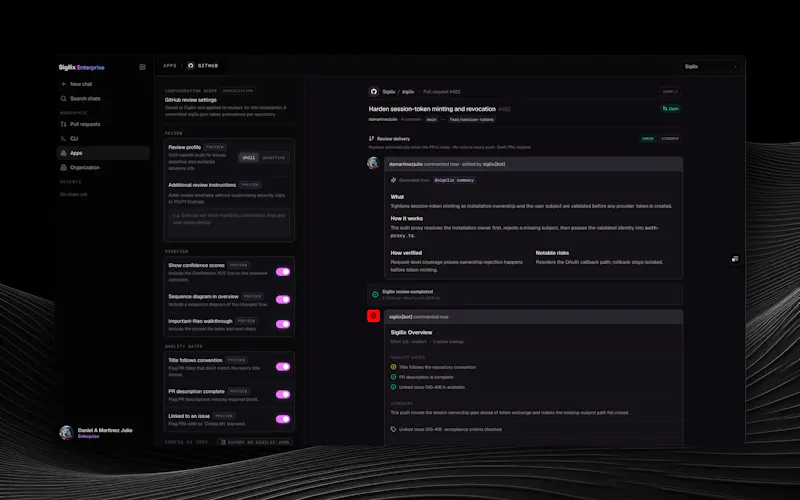Select the assertive review profile option
This screenshot has width=800, height=500.
point(274,158)
